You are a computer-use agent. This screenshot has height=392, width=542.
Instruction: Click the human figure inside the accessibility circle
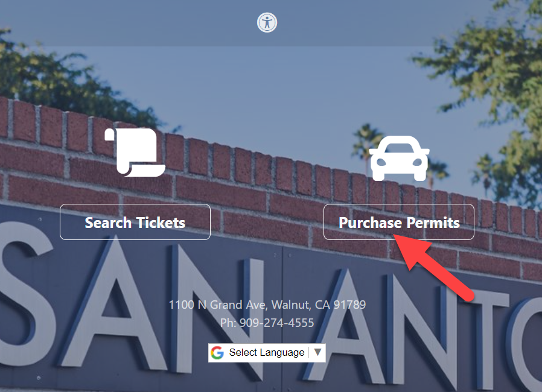pos(267,23)
